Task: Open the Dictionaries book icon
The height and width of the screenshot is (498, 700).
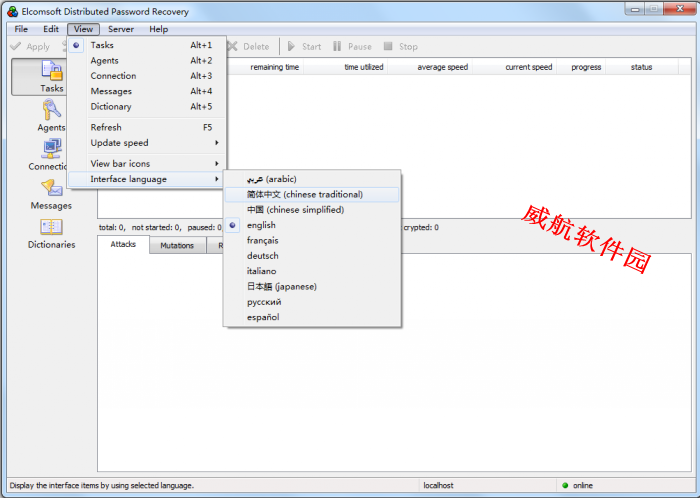Action: click(x=51, y=227)
